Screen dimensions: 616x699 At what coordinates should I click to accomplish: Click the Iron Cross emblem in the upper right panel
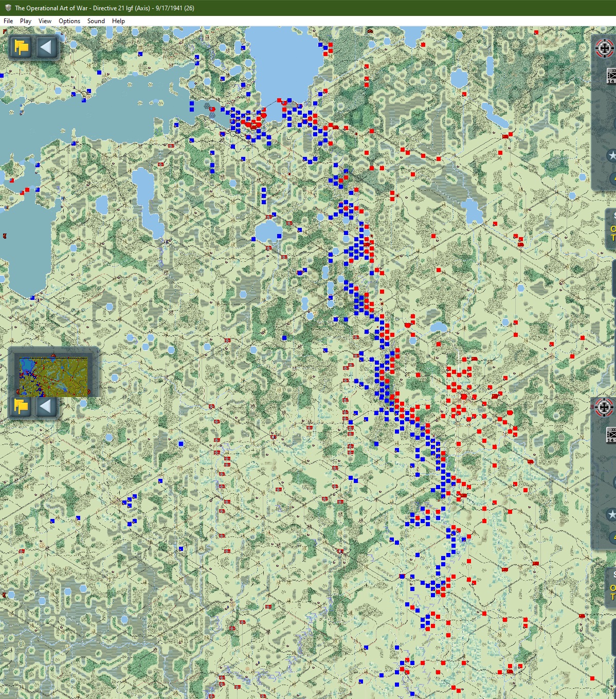point(604,48)
